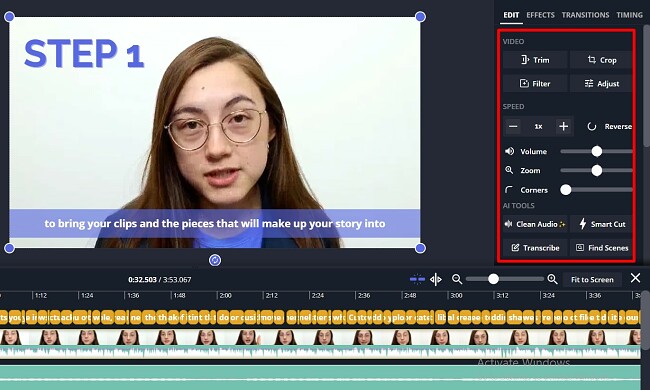Open the Crop tool
Viewport: 650px width, 390px height.
tap(601, 60)
